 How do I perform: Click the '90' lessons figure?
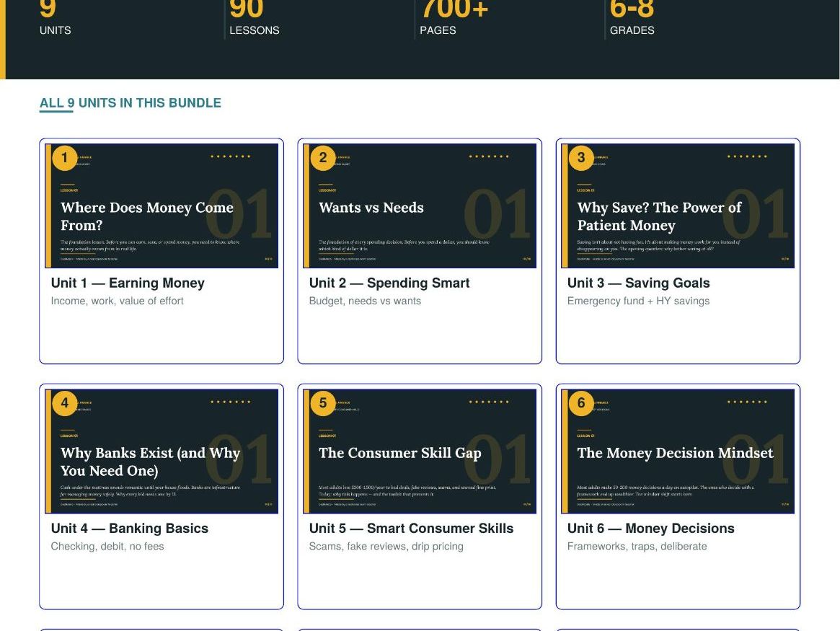click(247, 9)
